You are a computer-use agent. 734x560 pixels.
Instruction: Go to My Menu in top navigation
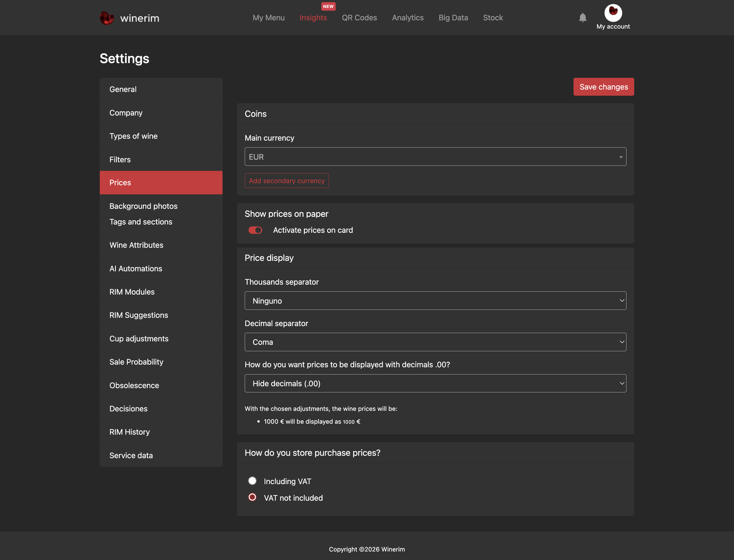pos(269,18)
